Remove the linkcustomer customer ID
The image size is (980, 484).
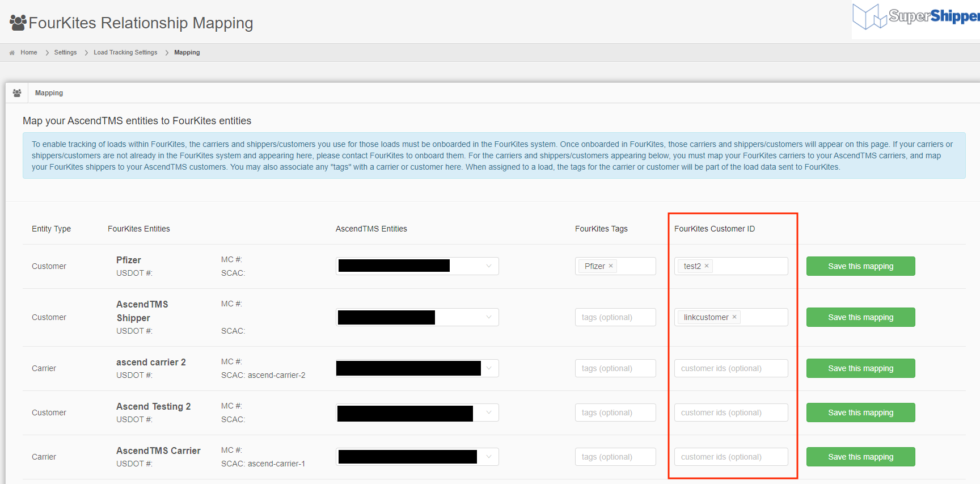tap(734, 317)
